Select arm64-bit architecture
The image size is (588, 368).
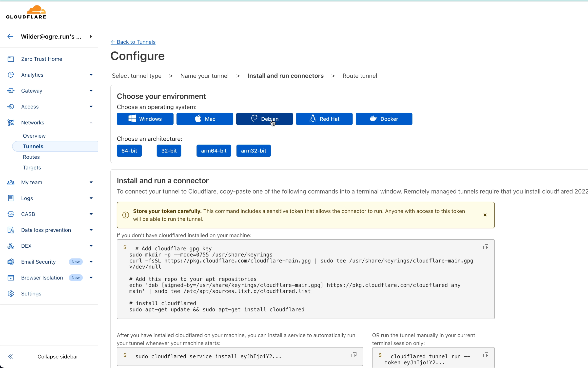214,151
